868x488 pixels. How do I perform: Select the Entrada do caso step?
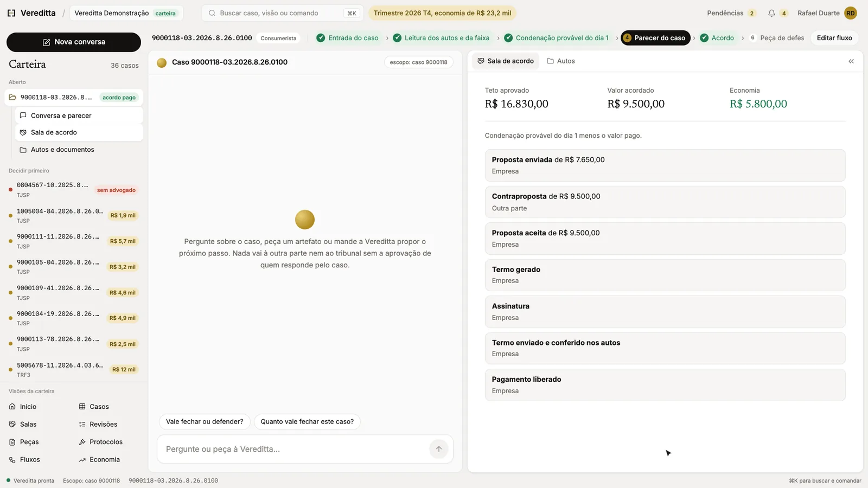(347, 38)
